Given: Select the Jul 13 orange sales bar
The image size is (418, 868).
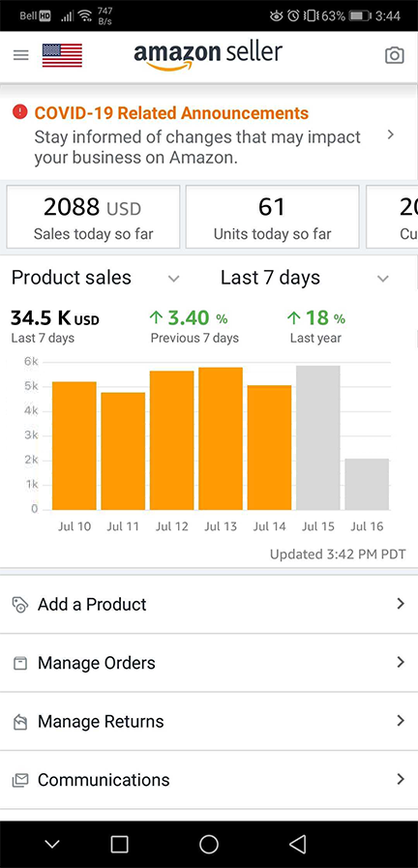Looking at the screenshot, I should pyautogui.click(x=221, y=438).
